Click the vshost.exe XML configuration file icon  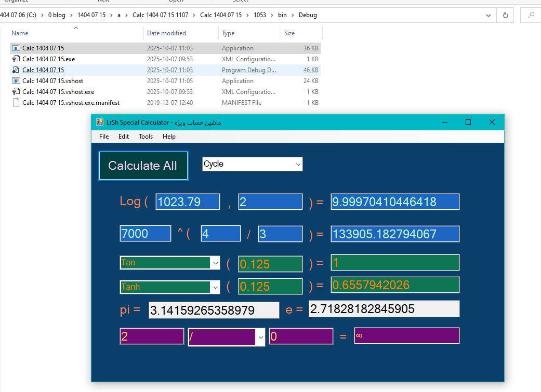(x=16, y=92)
